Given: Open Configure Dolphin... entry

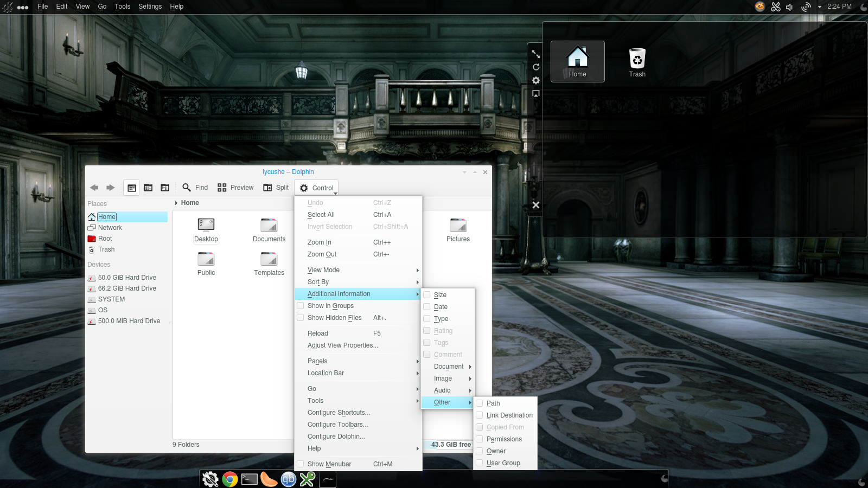Looking at the screenshot, I should 358,436.
